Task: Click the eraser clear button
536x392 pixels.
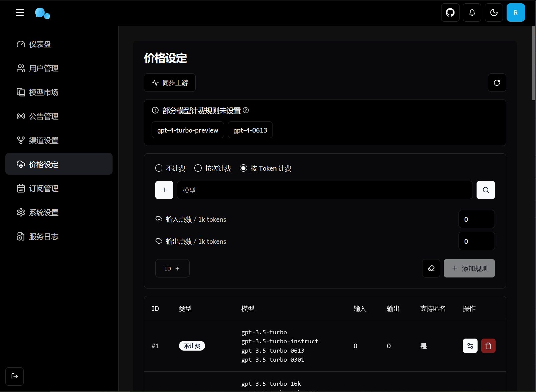Action: click(x=431, y=268)
